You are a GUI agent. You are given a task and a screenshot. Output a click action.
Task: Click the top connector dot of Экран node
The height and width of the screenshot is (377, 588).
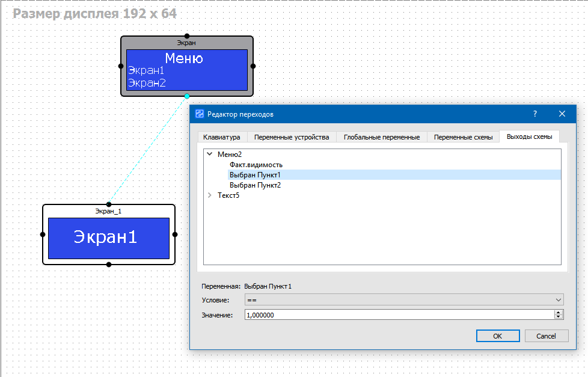tap(187, 36)
